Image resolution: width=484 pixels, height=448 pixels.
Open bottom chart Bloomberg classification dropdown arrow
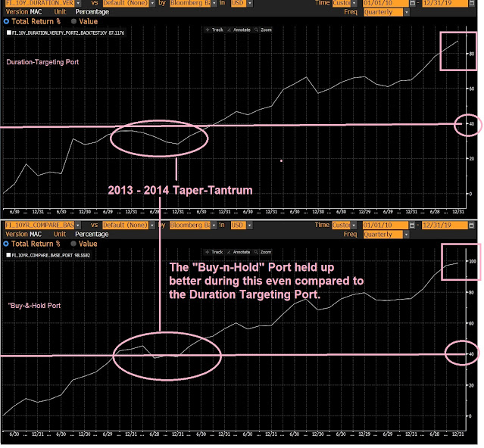[214, 226]
